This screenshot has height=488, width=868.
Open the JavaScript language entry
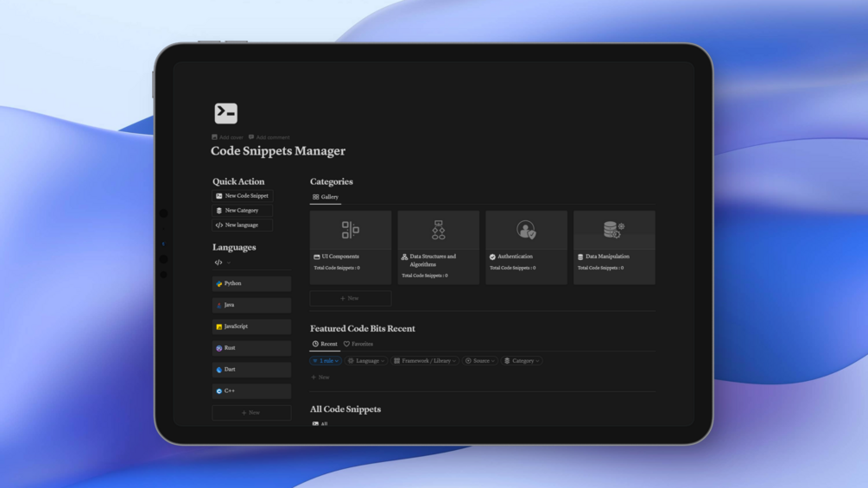pyautogui.click(x=251, y=326)
